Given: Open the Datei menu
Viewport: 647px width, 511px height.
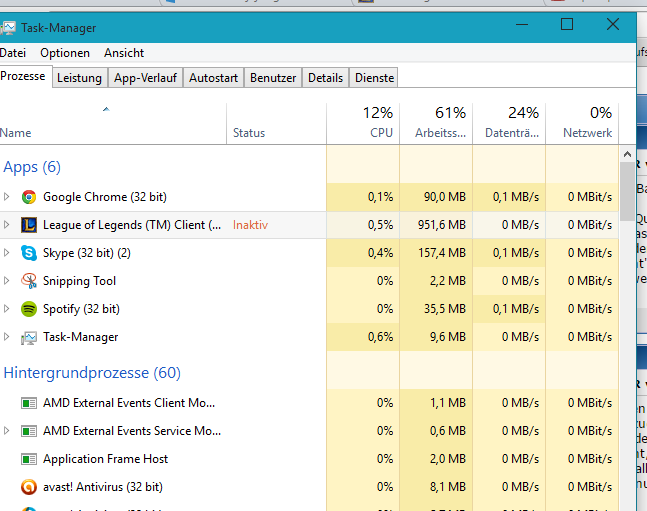Looking at the screenshot, I should point(13,53).
